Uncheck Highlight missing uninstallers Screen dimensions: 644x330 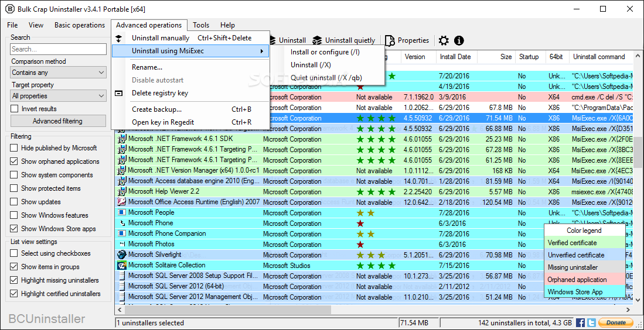[x=14, y=280]
